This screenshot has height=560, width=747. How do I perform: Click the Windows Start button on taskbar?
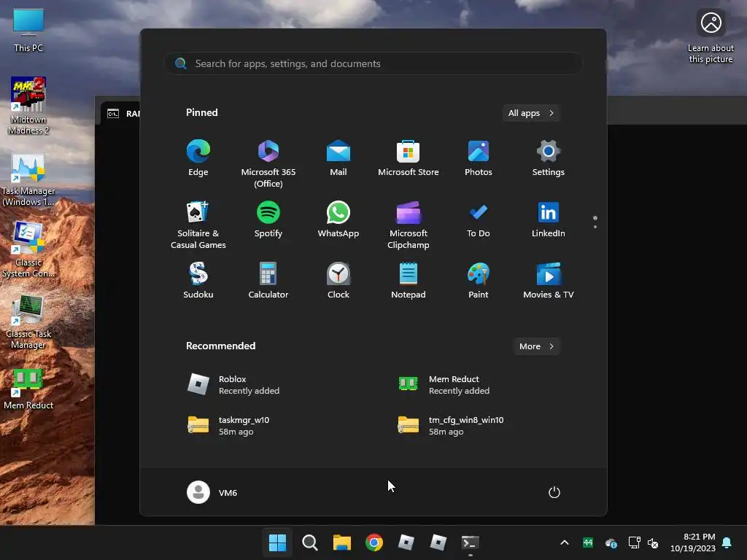278,542
